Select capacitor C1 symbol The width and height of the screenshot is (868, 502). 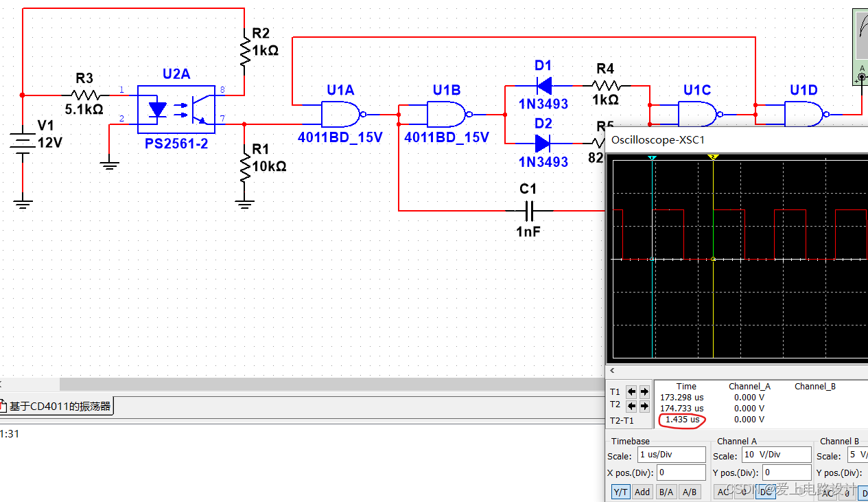[528, 210]
